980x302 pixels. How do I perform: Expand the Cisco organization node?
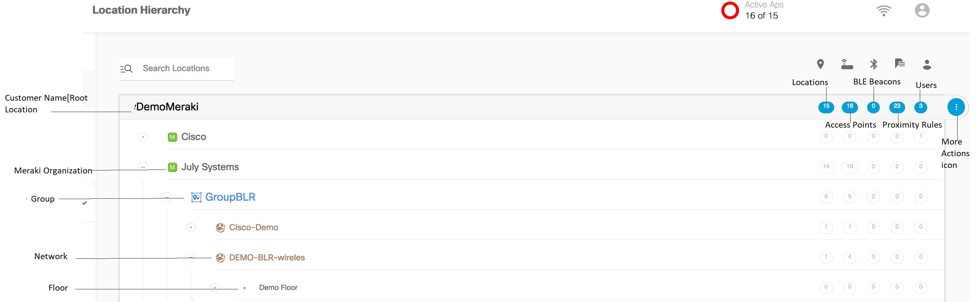pyautogui.click(x=143, y=137)
